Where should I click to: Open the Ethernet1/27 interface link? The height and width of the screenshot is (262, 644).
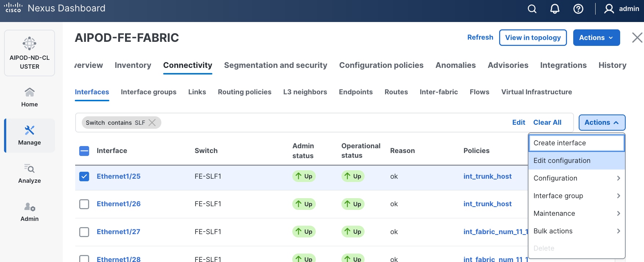(x=118, y=232)
